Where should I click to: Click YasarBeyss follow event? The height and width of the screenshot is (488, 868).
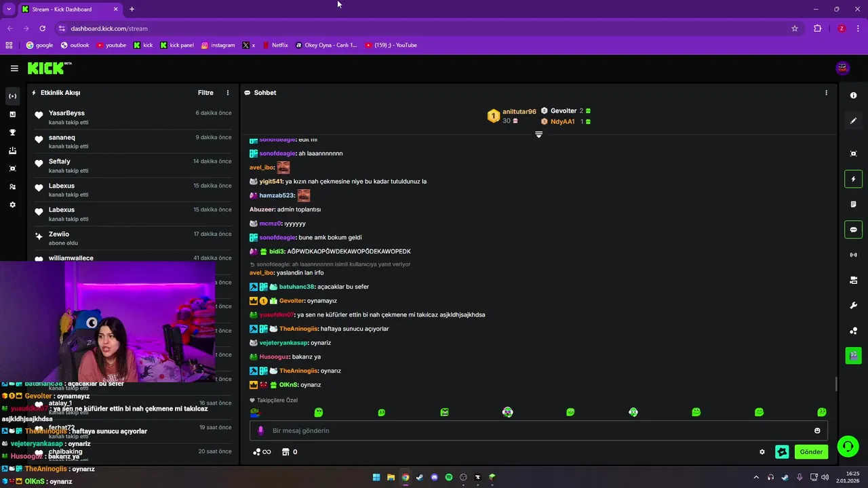pos(134,117)
